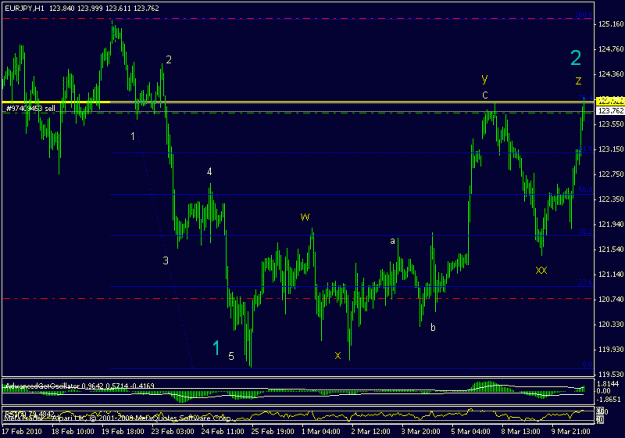Click price level 124.760 on the axis

pyautogui.click(x=611, y=49)
